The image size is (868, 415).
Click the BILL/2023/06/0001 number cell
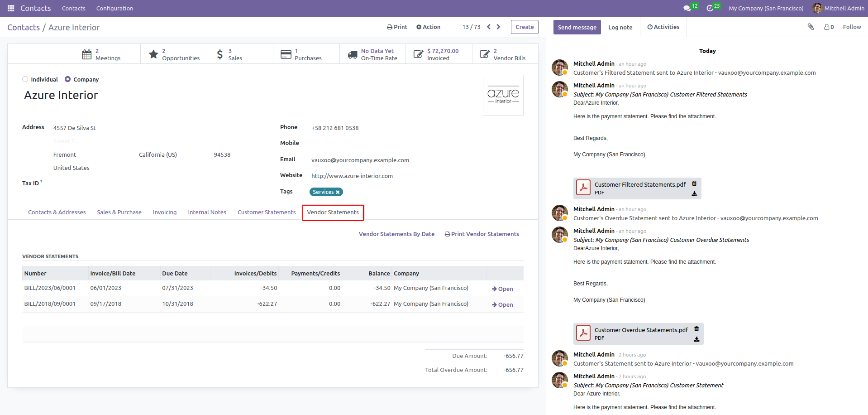(x=50, y=288)
